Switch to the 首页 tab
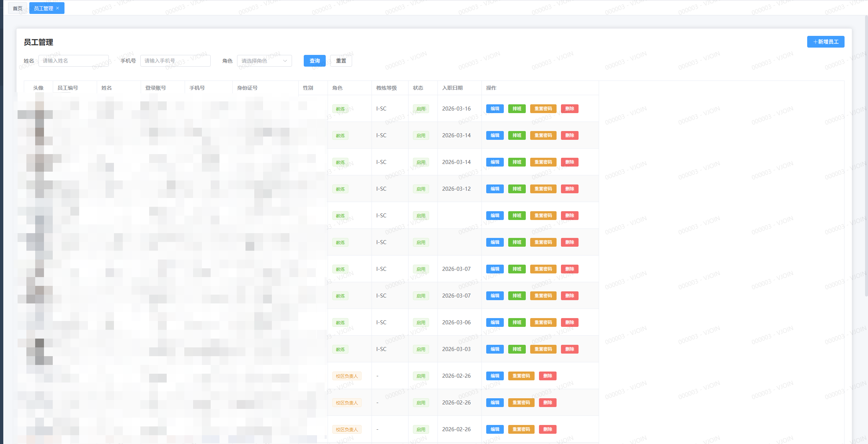Image resolution: width=868 pixels, height=444 pixels. point(18,8)
